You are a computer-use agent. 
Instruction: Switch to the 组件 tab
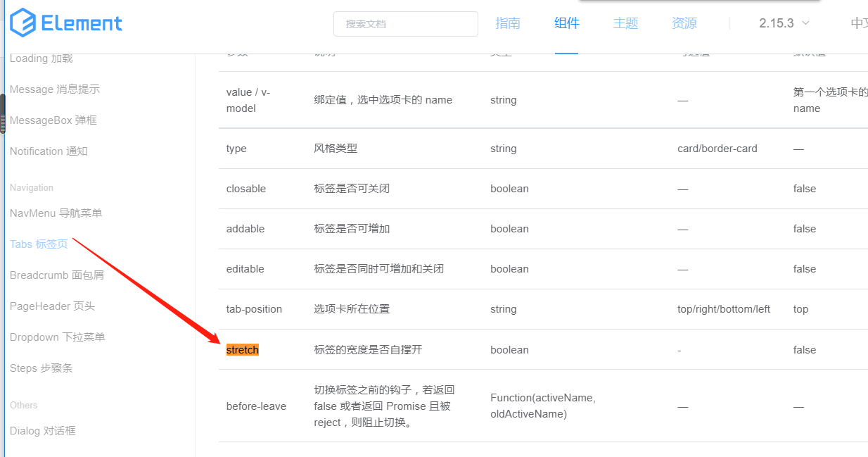point(566,23)
